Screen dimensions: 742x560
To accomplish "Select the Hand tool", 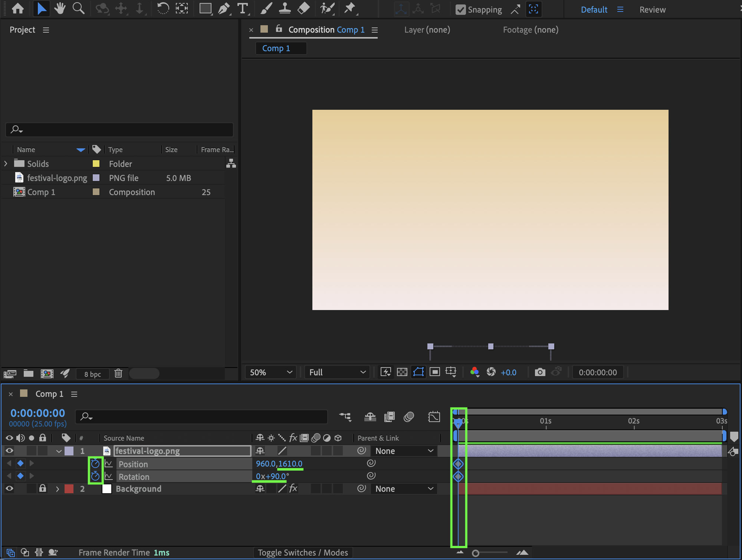I will click(x=60, y=9).
